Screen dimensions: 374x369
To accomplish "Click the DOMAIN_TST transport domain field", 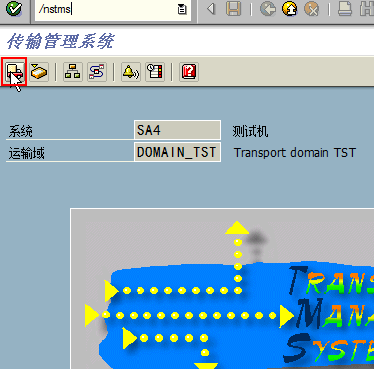I will pos(177,152).
